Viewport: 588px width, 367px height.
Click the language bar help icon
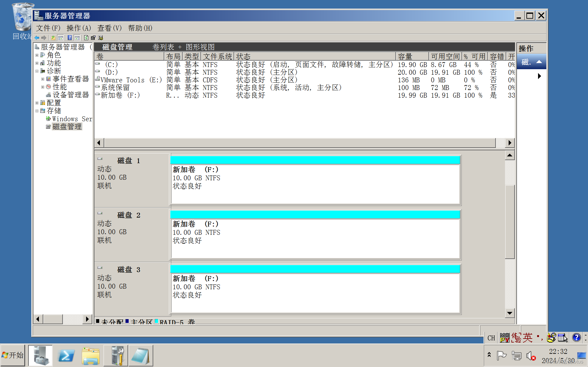[x=576, y=337]
